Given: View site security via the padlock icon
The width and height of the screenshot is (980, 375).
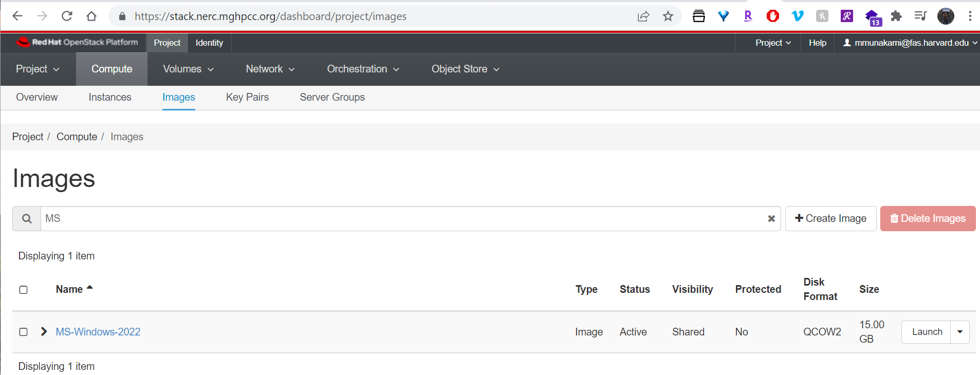Looking at the screenshot, I should [x=122, y=16].
